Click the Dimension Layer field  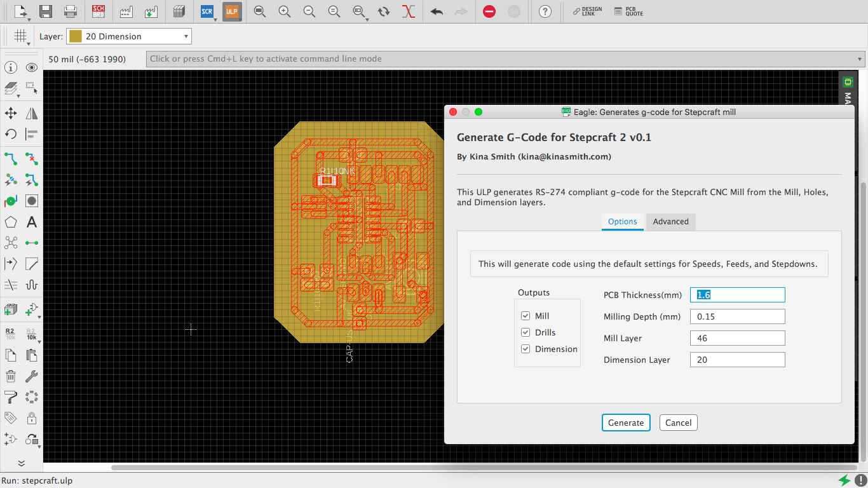pyautogui.click(x=738, y=360)
